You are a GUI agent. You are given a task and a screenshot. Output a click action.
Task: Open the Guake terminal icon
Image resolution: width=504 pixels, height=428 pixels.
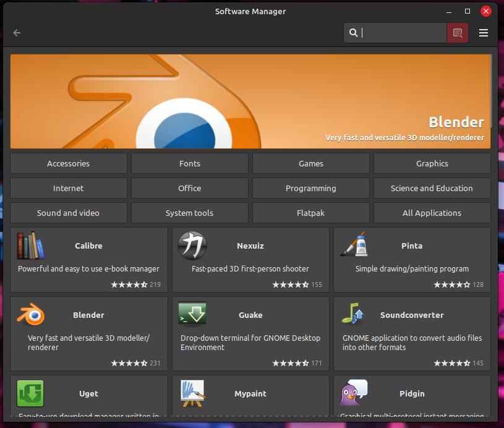(192, 314)
